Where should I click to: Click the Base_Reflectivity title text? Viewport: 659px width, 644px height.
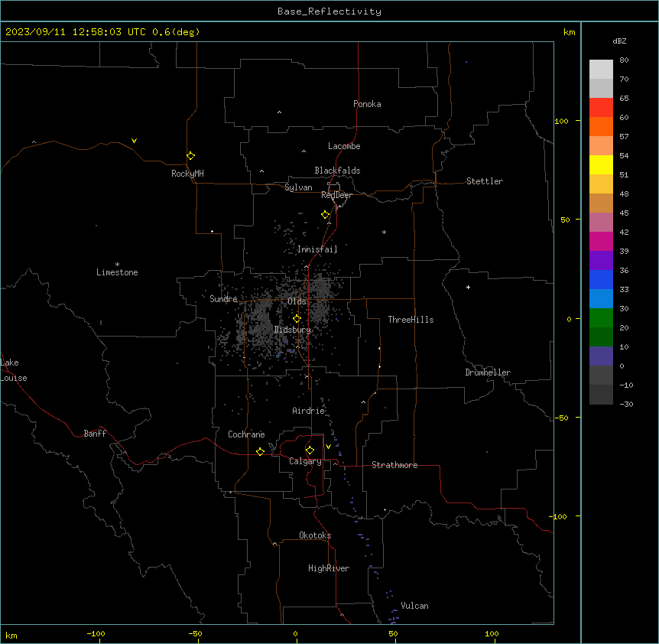[x=329, y=11]
